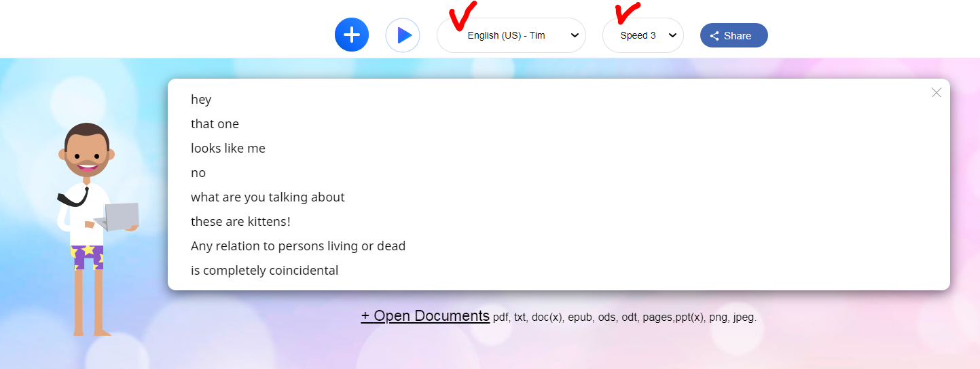Click the line reading "no"
The width and height of the screenshot is (980, 369).
(x=198, y=173)
